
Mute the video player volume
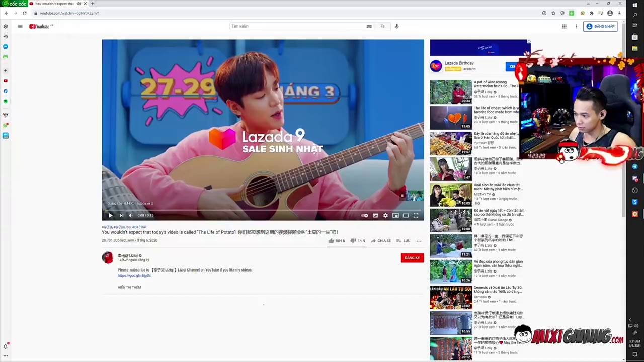[x=131, y=215]
